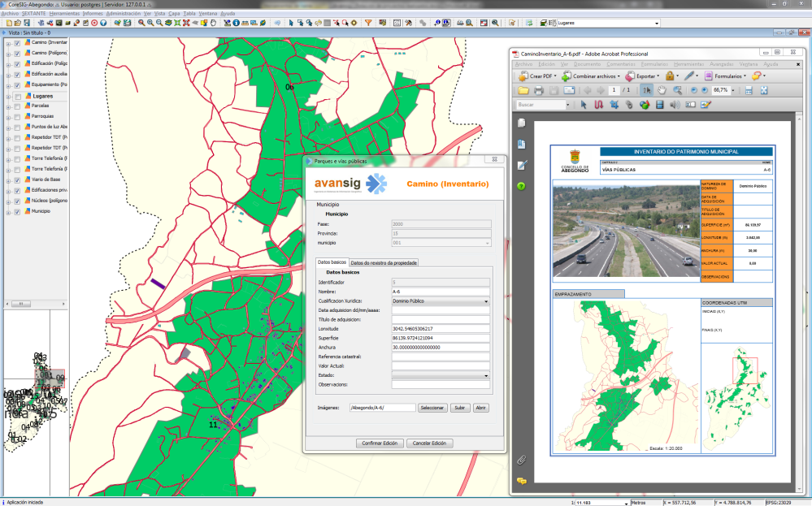Image resolution: width=812 pixels, height=506 pixels.
Task: Print the PDF using the printer icon
Action: click(539, 90)
